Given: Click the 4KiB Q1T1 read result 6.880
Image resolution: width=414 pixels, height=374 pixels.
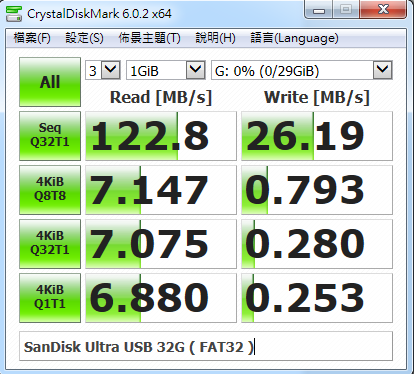Looking at the screenshot, I should click(x=161, y=298).
